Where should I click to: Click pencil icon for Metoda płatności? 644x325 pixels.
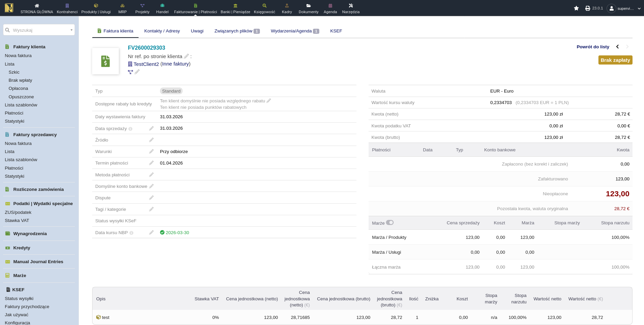pyautogui.click(x=151, y=175)
